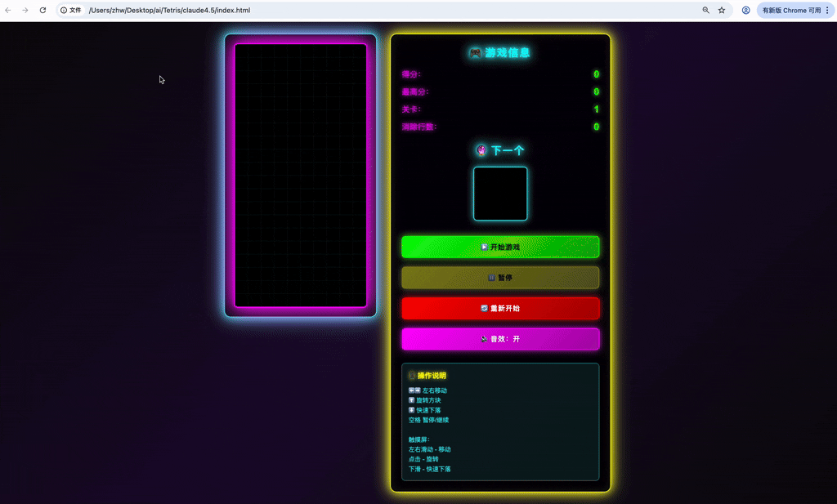Image resolution: width=837 pixels, height=504 pixels.
Task: Click the '得分:' score label
Action: [x=411, y=74]
